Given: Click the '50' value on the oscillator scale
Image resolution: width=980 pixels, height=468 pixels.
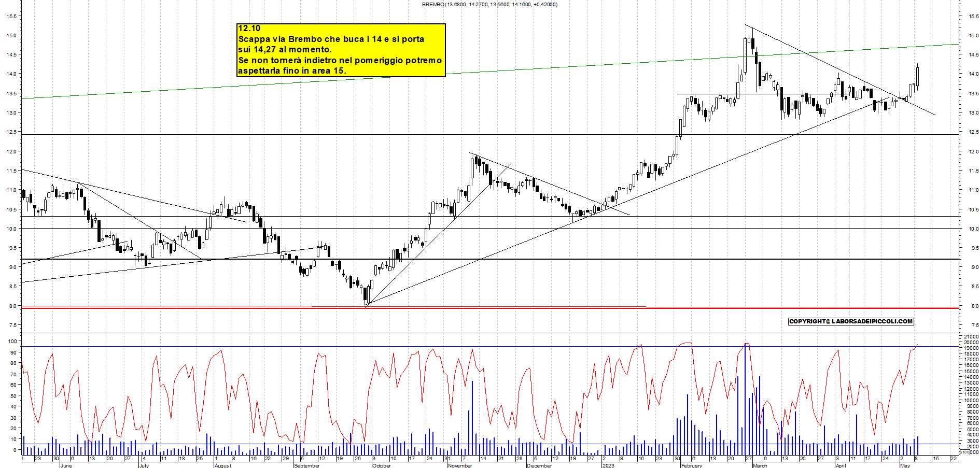Looking at the screenshot, I should pyautogui.click(x=13, y=395).
